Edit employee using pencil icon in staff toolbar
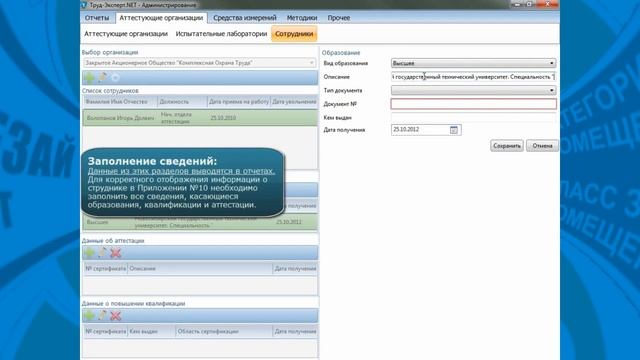Screen dimensions: 640x360 (x=102, y=77)
